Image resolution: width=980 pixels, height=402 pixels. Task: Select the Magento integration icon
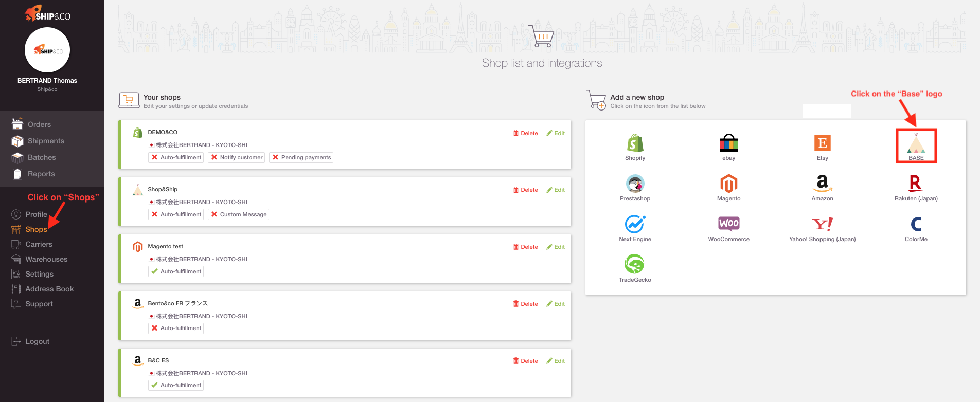(x=728, y=184)
